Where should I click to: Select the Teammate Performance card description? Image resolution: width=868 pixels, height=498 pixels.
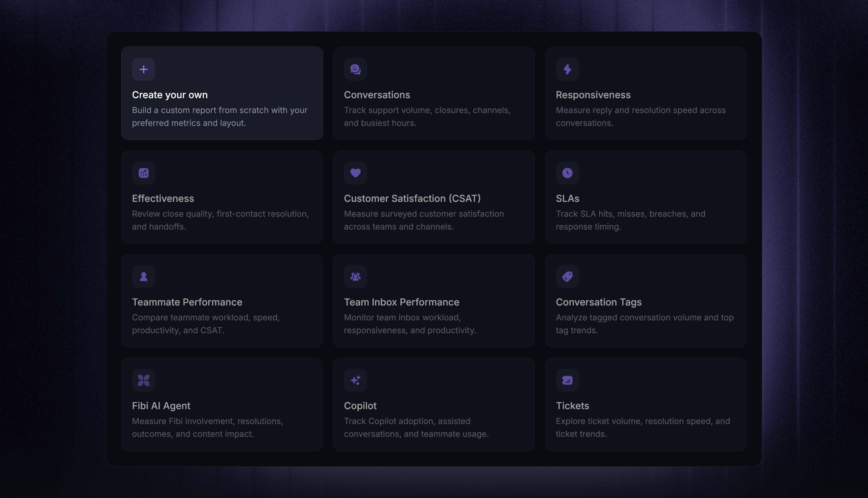click(x=206, y=324)
